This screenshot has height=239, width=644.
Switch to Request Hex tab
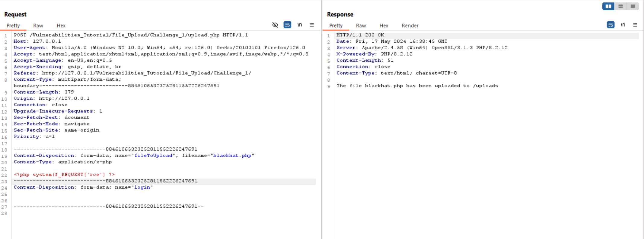[x=61, y=26]
